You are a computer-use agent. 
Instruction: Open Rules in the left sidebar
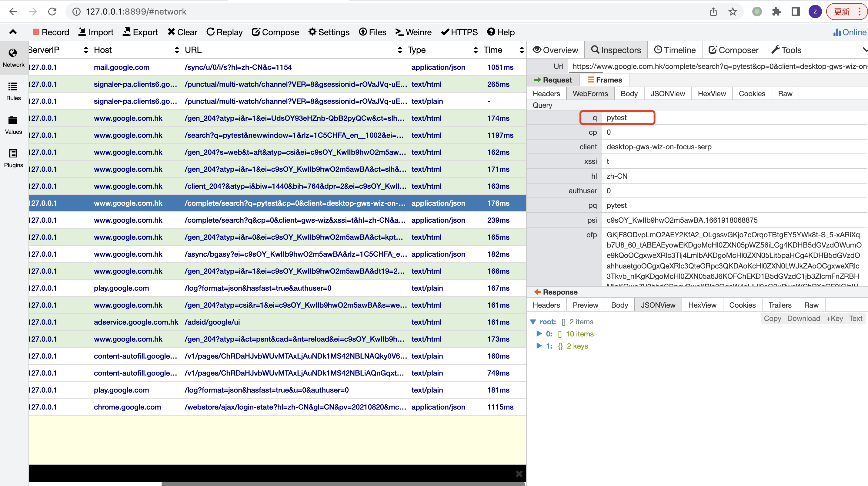pyautogui.click(x=13, y=91)
